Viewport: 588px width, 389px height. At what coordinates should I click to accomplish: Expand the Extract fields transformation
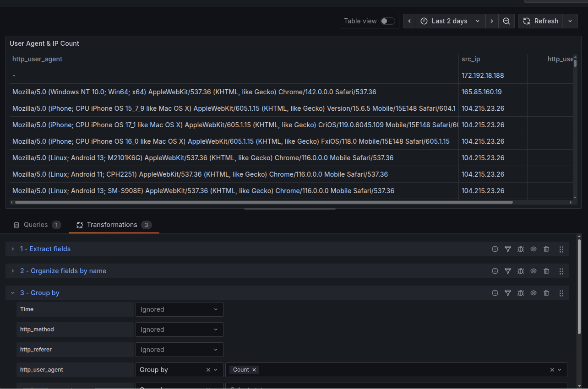(13, 249)
